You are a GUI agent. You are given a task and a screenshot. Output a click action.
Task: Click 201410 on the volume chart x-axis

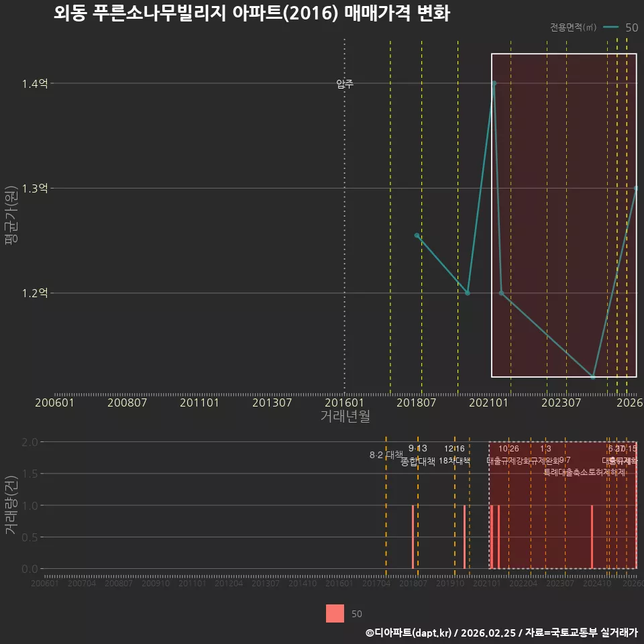(303, 583)
